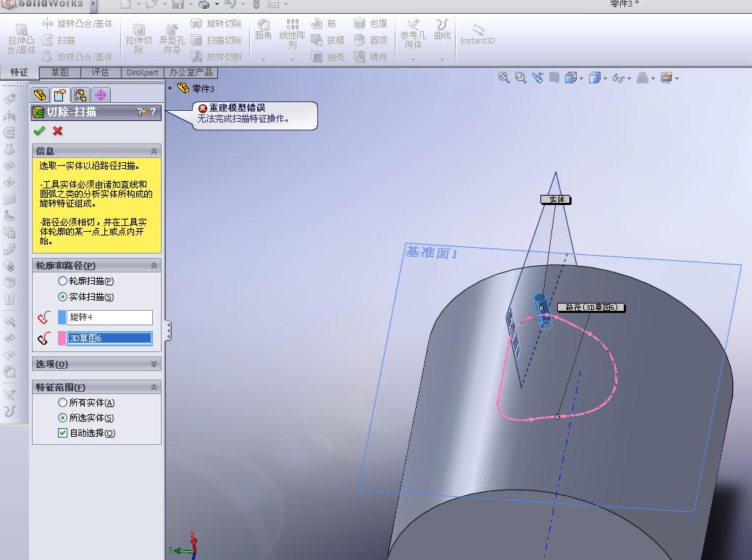
Task: Click the 旋转4 tool body selection field
Action: point(110,317)
